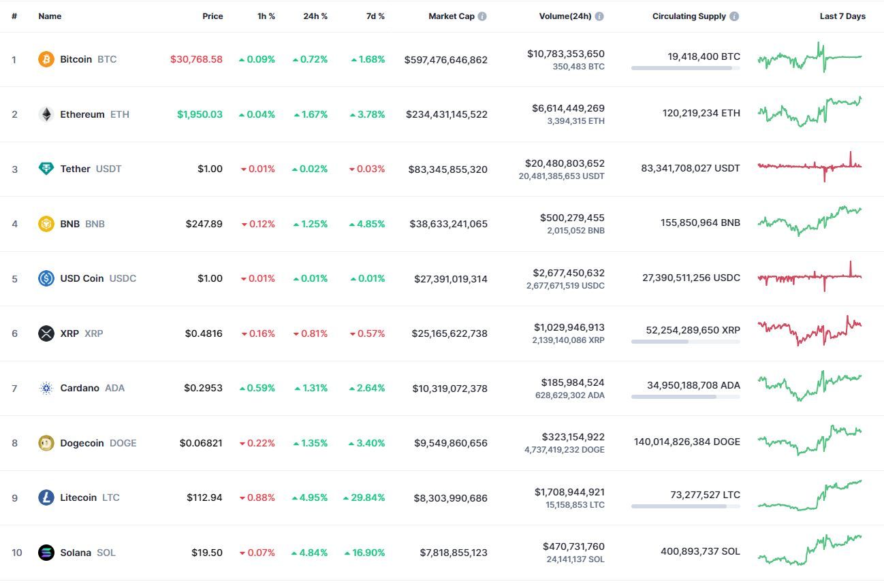884x588 pixels.
Task: Click the Litecoin blue logo icon
Action: click(x=46, y=497)
